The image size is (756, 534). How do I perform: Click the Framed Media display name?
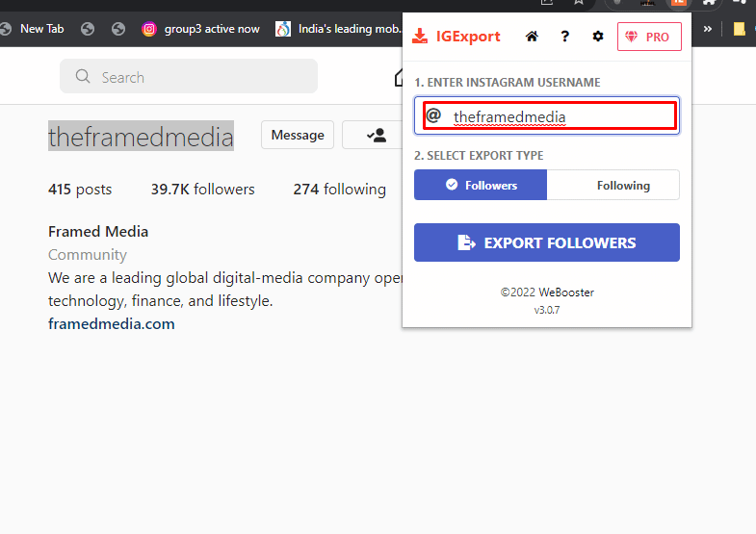[x=98, y=232]
